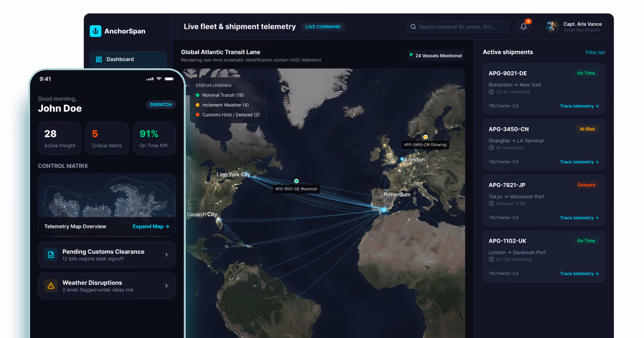Click Filter list link

[x=595, y=53]
